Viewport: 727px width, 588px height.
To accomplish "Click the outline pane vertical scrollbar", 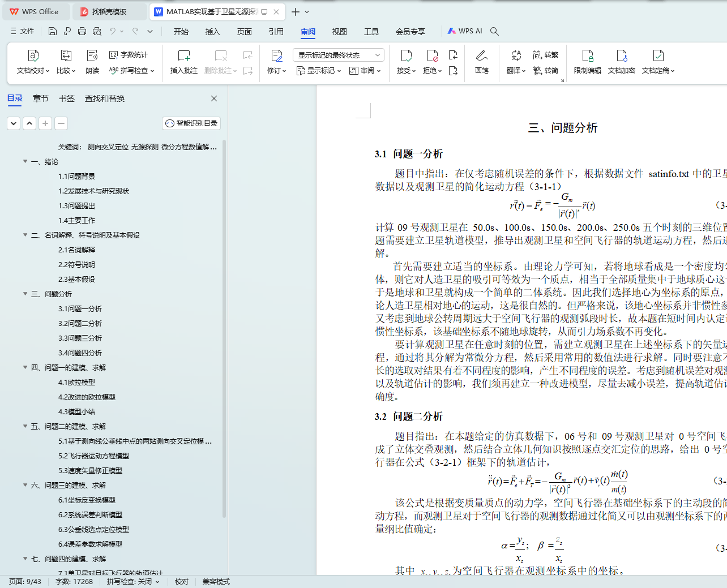I will point(224,328).
